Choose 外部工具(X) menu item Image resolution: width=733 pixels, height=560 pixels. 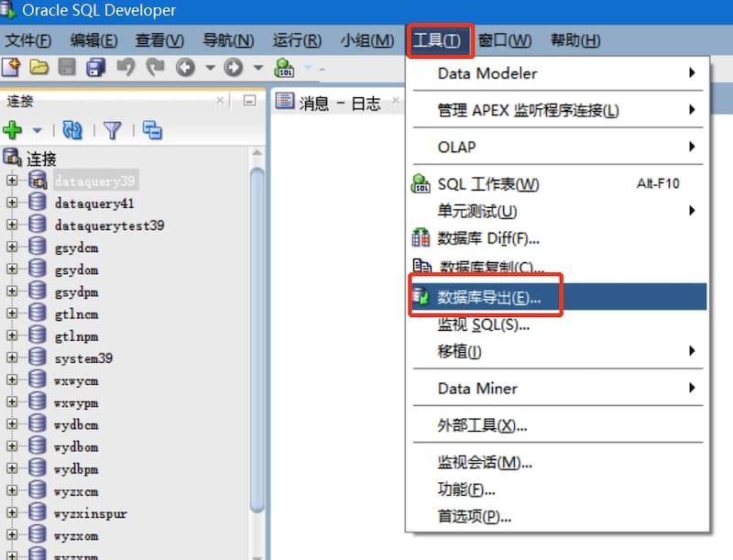tap(557, 425)
